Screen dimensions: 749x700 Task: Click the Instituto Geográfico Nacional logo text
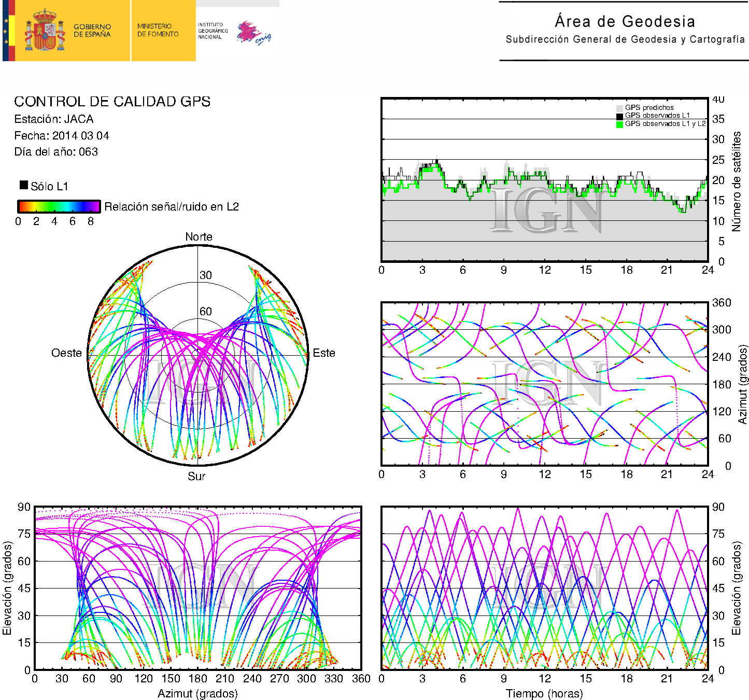(213, 31)
